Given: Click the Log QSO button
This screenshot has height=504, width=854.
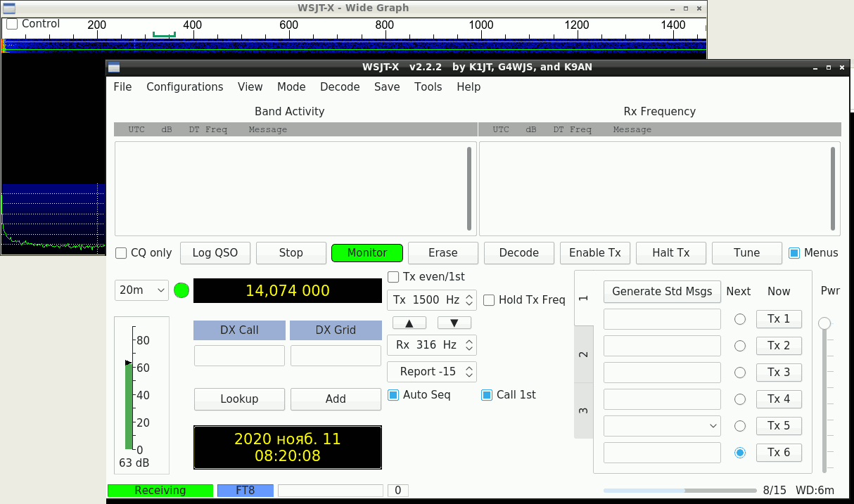Looking at the screenshot, I should 215,253.
